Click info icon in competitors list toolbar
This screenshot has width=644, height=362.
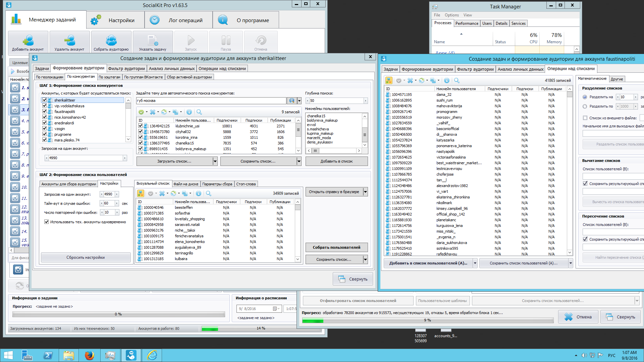point(189,112)
